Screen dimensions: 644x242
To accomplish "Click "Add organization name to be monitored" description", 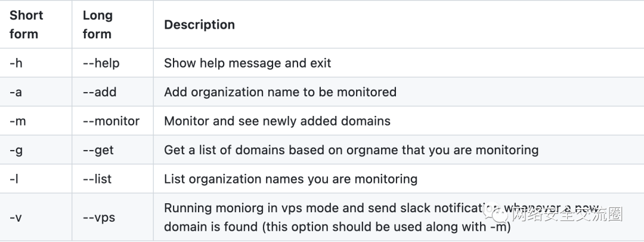I will 280,92.
